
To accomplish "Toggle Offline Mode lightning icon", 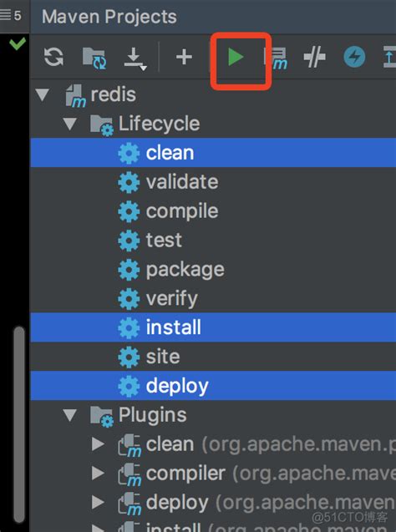I will pyautogui.click(x=354, y=57).
